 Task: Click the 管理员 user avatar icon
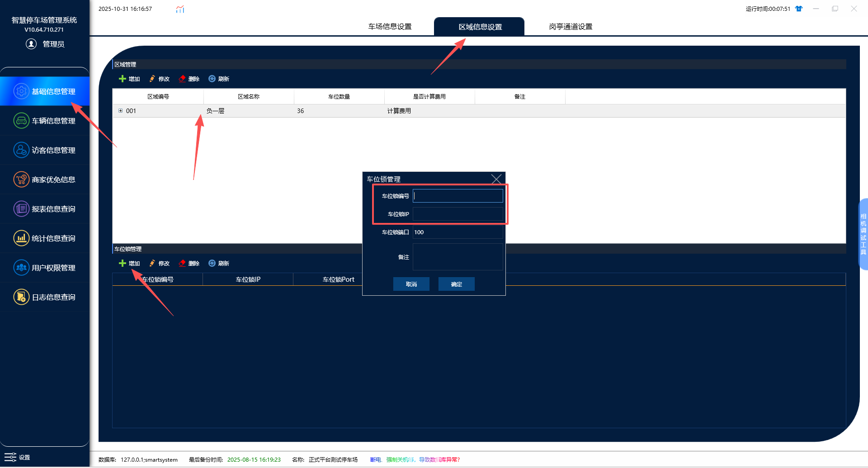31,44
